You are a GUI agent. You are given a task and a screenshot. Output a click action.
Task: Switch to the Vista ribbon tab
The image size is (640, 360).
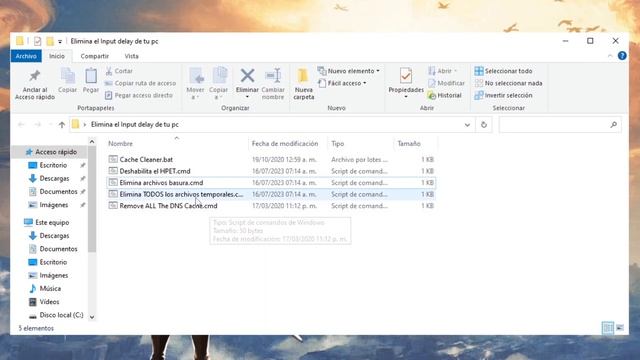[131, 56]
